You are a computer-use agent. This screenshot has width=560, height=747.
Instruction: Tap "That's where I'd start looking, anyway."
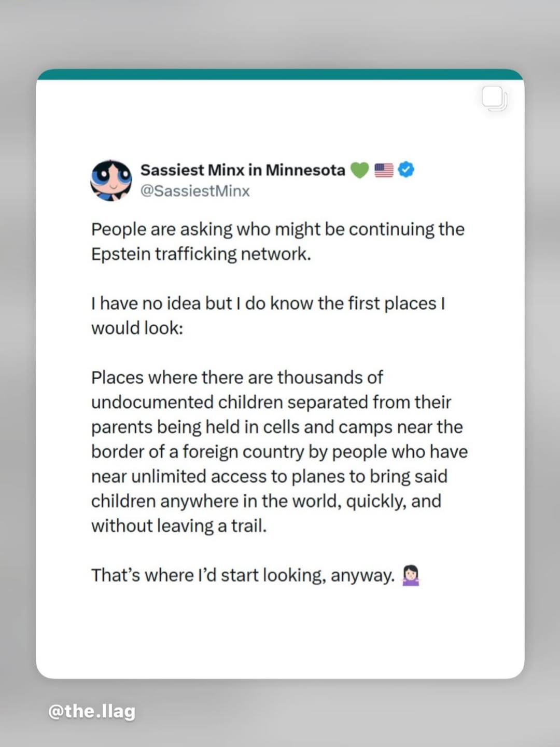point(243,575)
